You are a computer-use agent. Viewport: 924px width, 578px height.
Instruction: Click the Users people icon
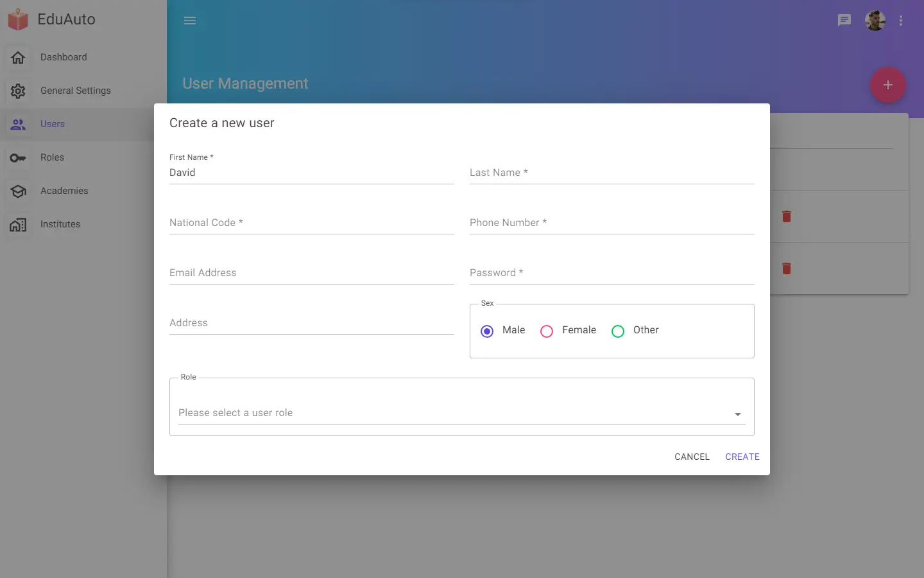coord(18,124)
